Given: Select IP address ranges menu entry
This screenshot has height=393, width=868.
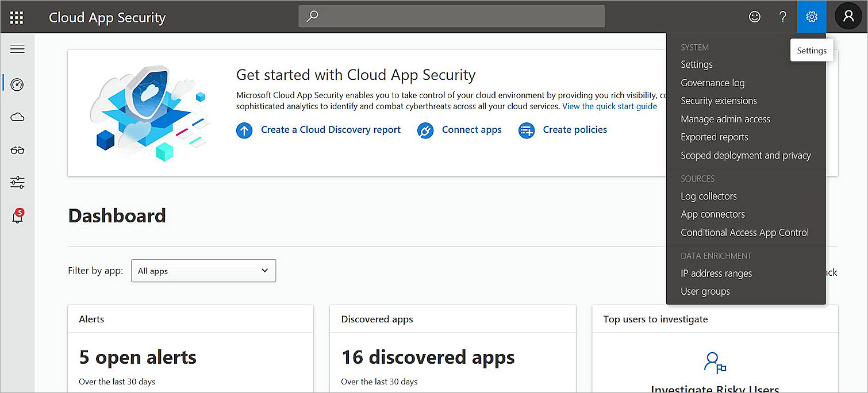Looking at the screenshot, I should pos(716,273).
